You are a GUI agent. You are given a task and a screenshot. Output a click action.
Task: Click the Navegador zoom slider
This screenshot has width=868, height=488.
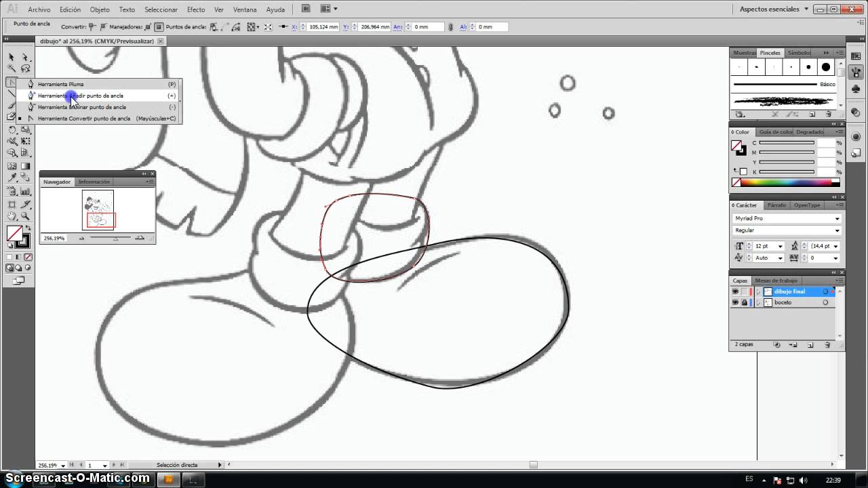coord(111,238)
